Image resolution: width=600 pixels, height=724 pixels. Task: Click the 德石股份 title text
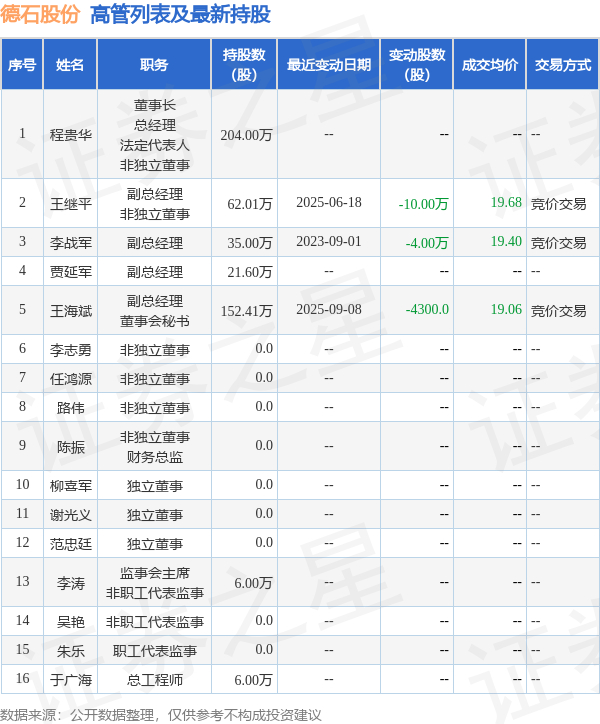coord(40,14)
